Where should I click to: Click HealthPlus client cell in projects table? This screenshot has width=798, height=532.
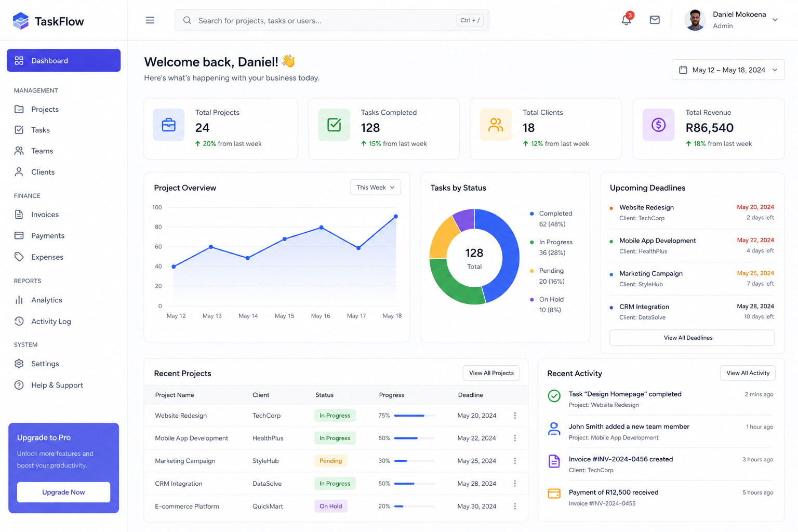pyautogui.click(x=268, y=438)
